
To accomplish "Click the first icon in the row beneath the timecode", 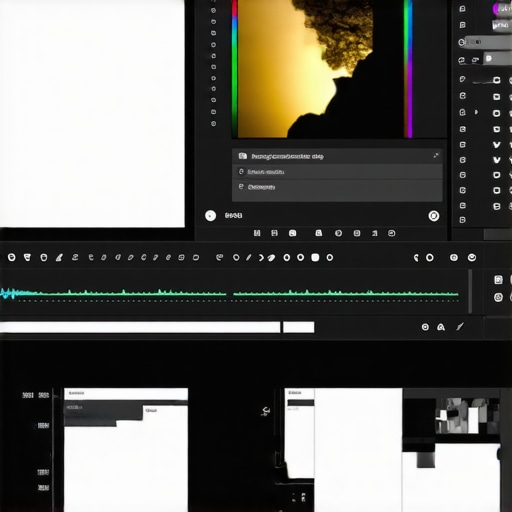I will 257,233.
